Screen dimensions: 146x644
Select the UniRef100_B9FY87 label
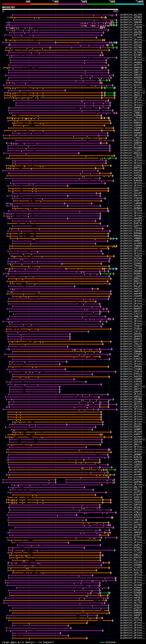[131, 35]
